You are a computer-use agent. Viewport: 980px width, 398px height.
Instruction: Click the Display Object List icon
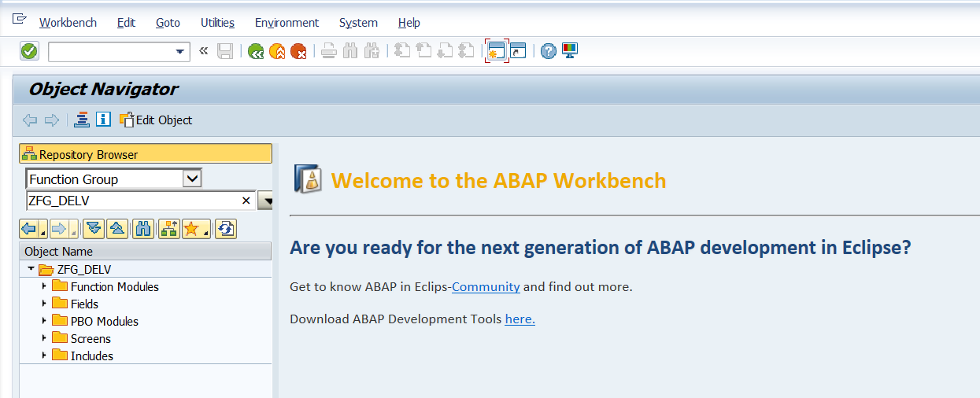pyautogui.click(x=82, y=120)
